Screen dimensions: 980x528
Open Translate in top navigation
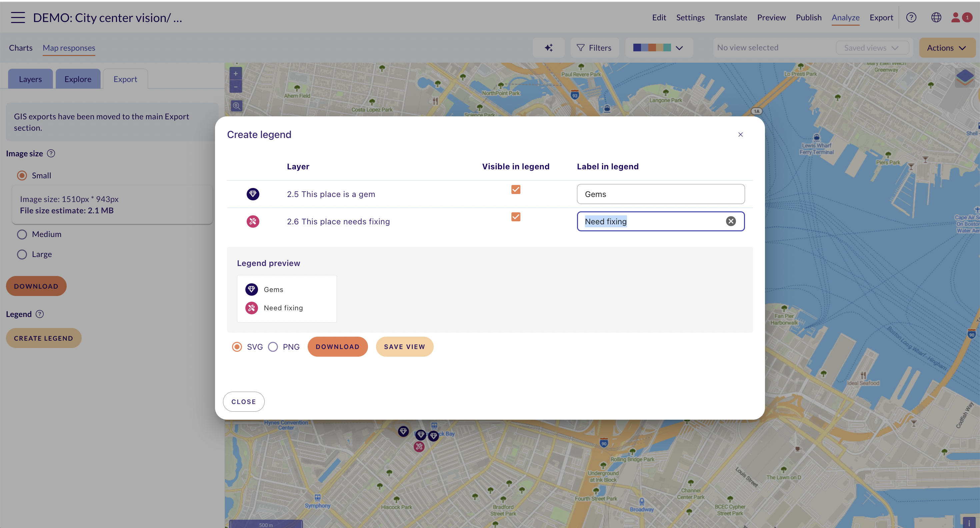point(730,17)
